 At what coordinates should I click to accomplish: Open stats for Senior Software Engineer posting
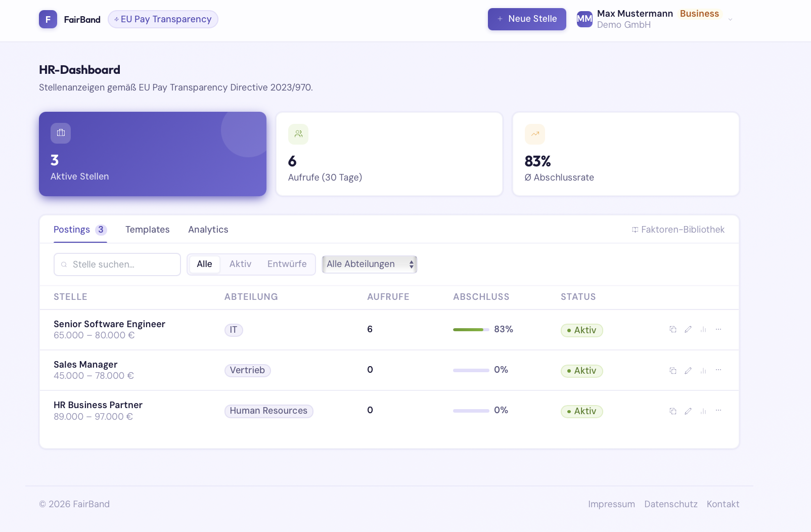pos(703,329)
